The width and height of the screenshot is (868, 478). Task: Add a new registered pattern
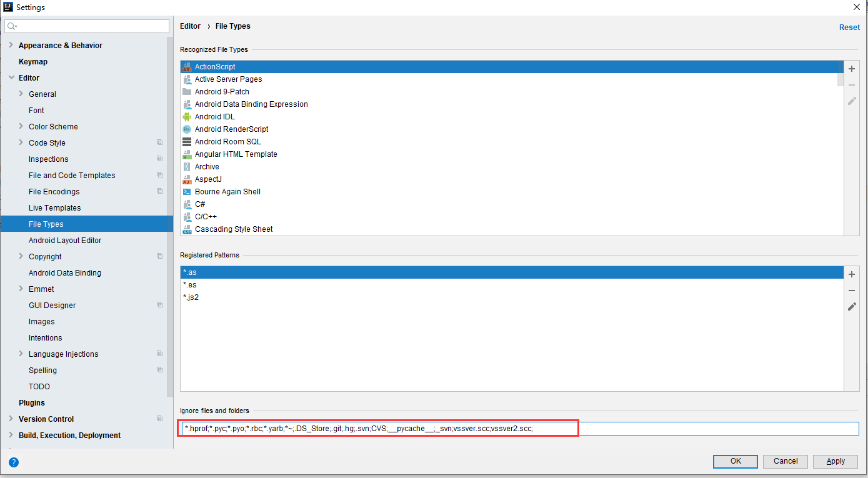click(852, 274)
